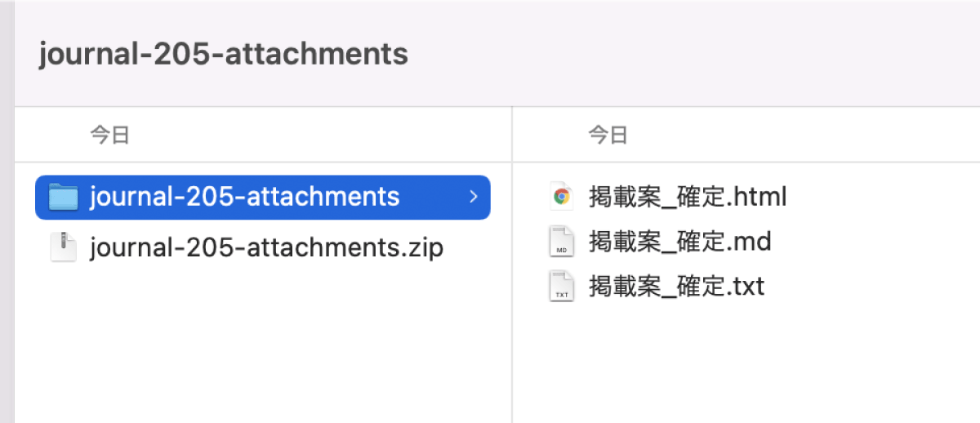The height and width of the screenshot is (423, 980).
Task: Select the 掲載案_確定.html file name
Action: point(688,197)
